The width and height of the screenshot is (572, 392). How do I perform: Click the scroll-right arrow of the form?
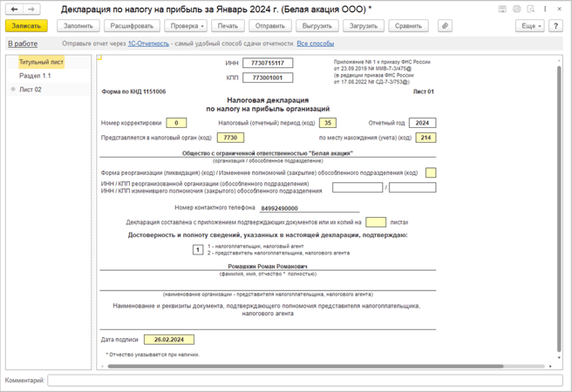[x=550, y=366]
